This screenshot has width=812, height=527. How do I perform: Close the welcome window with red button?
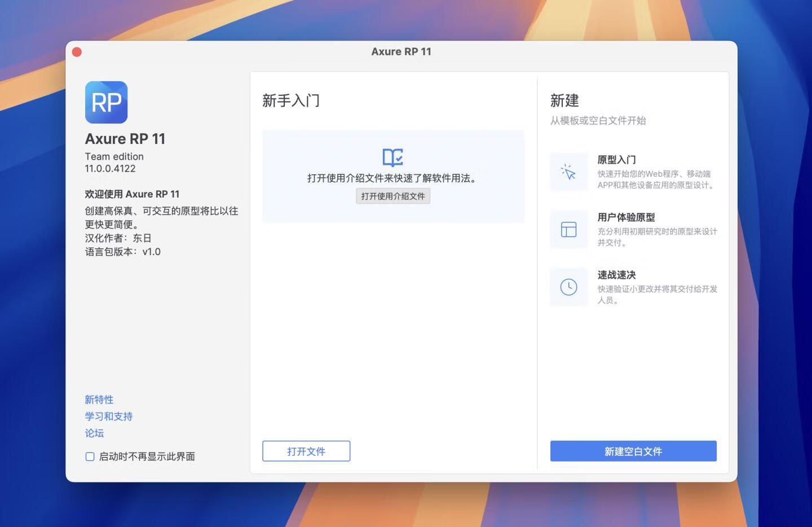[77, 51]
